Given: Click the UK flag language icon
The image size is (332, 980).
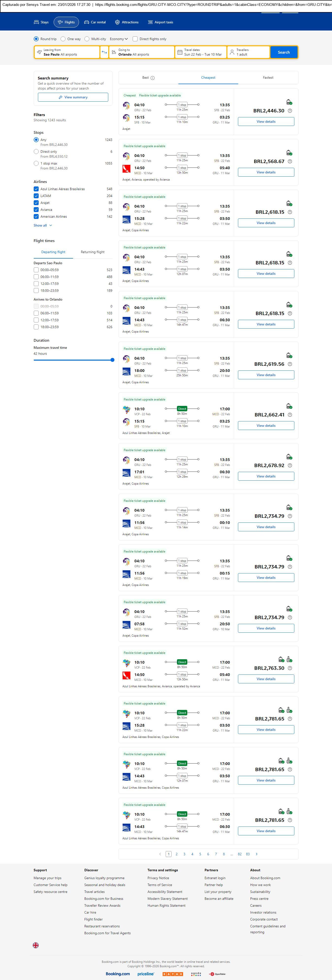Looking at the screenshot, I should click(x=36, y=945).
